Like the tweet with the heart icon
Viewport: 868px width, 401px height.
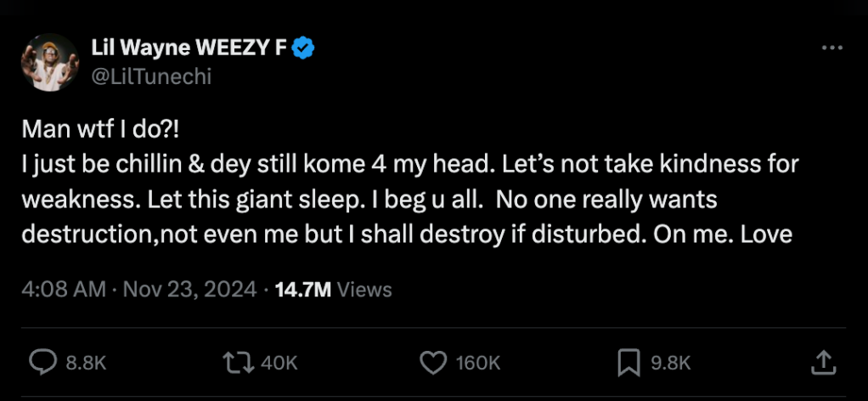(x=433, y=363)
